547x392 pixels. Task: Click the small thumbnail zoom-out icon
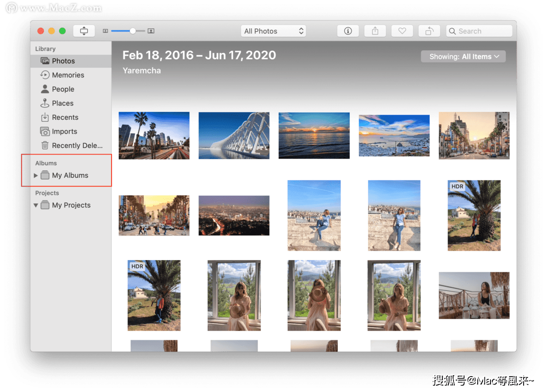click(x=105, y=31)
